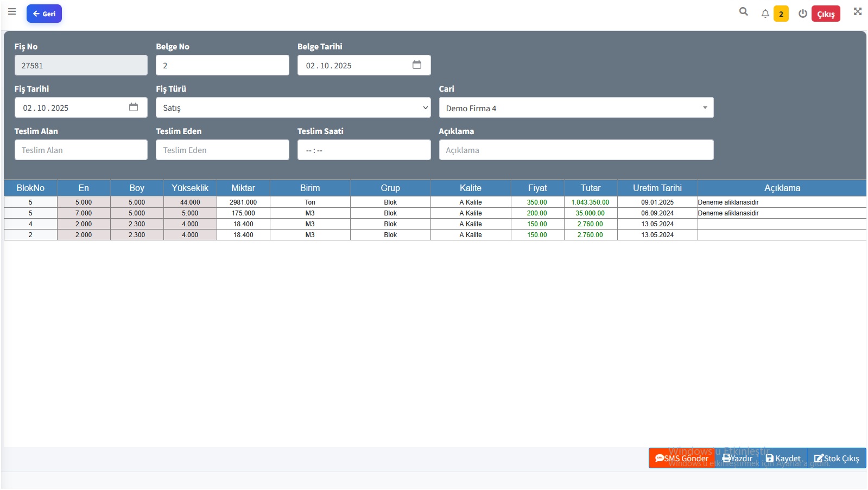Expand the Fiş Türü dropdown showing Satış

click(x=293, y=107)
